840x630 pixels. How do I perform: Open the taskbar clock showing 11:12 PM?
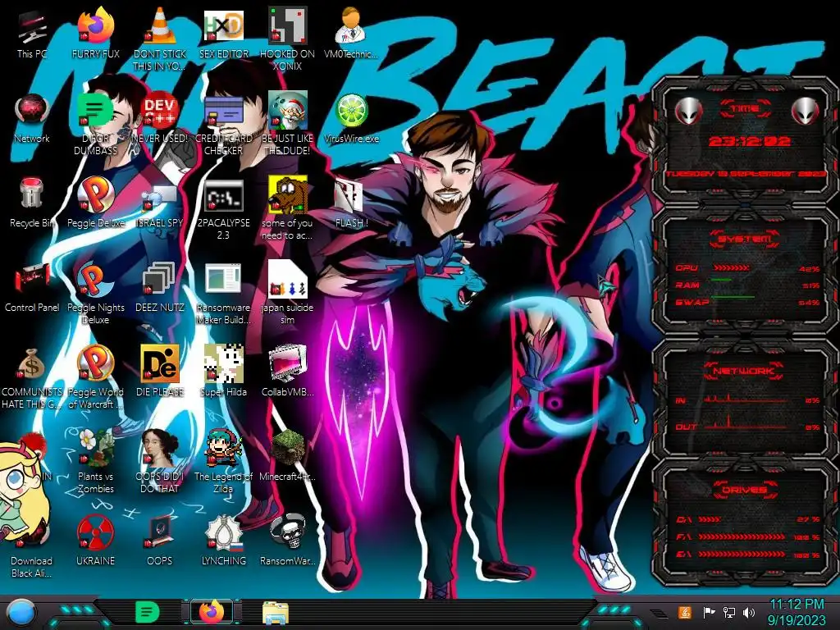(797, 612)
